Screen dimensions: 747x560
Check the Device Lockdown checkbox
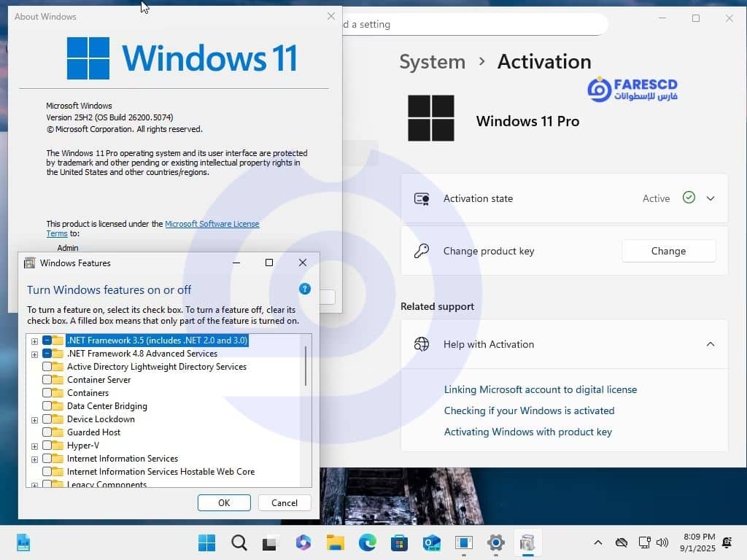[x=47, y=419]
